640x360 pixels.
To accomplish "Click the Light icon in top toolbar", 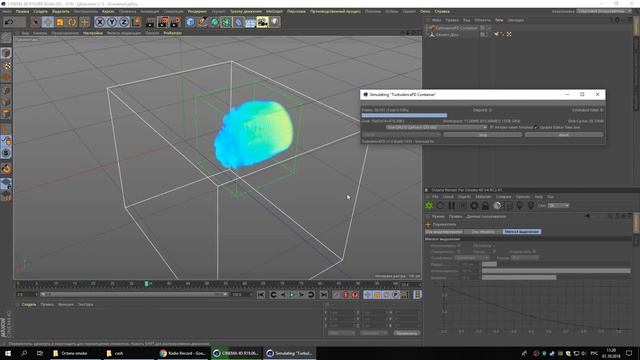I will point(275,22).
